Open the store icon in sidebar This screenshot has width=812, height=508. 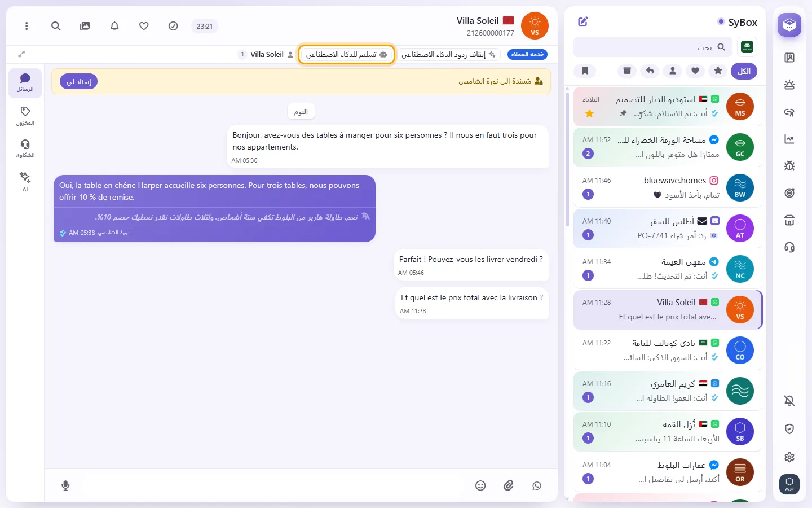(789, 220)
